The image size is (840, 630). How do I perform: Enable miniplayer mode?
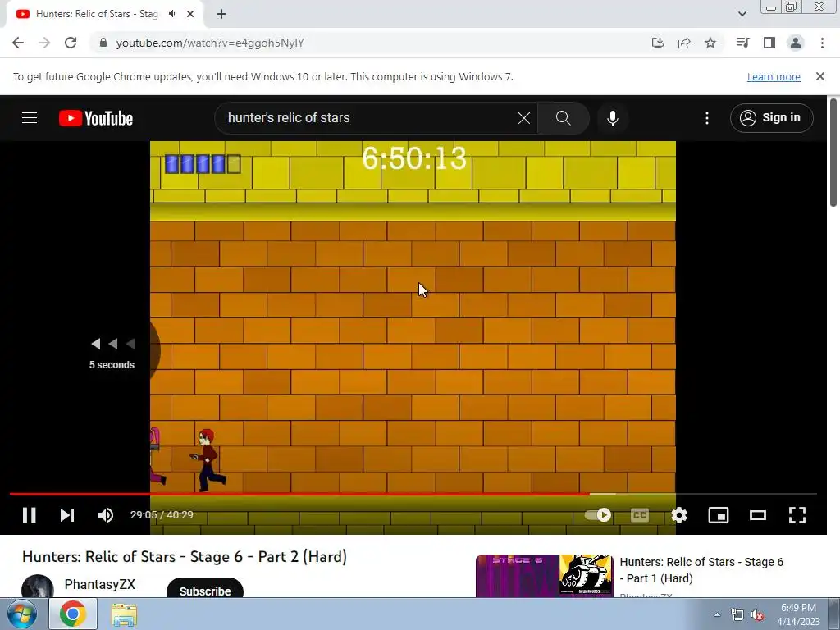click(719, 515)
